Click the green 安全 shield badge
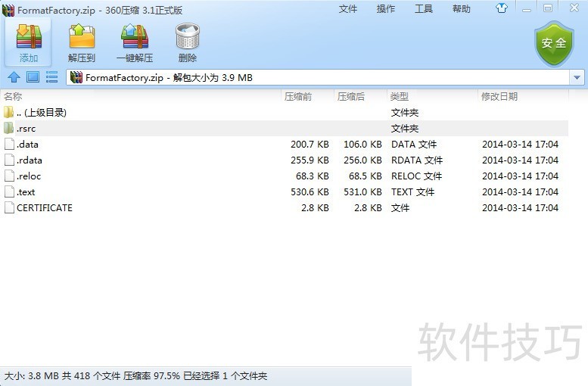The height and width of the screenshot is (386, 588). click(554, 43)
